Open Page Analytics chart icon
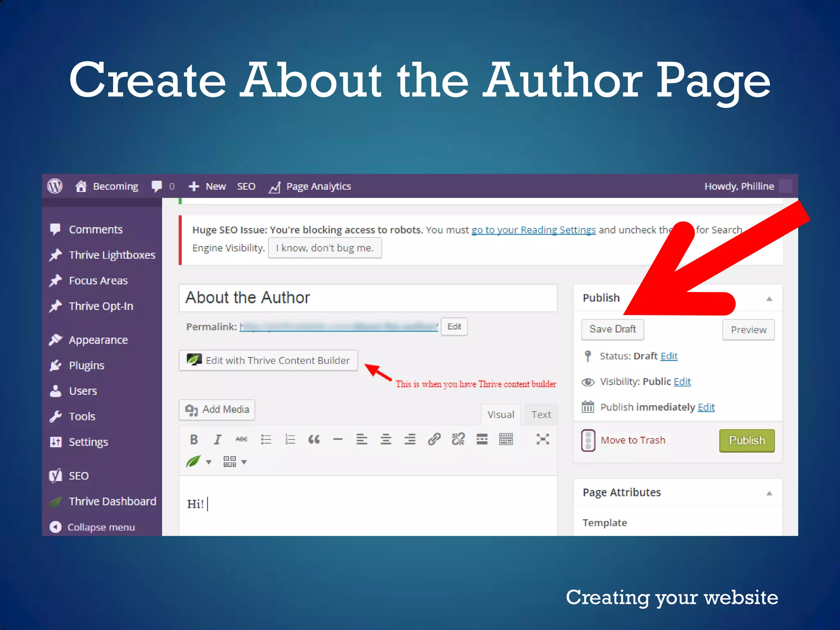The width and height of the screenshot is (840, 630). 274,187
